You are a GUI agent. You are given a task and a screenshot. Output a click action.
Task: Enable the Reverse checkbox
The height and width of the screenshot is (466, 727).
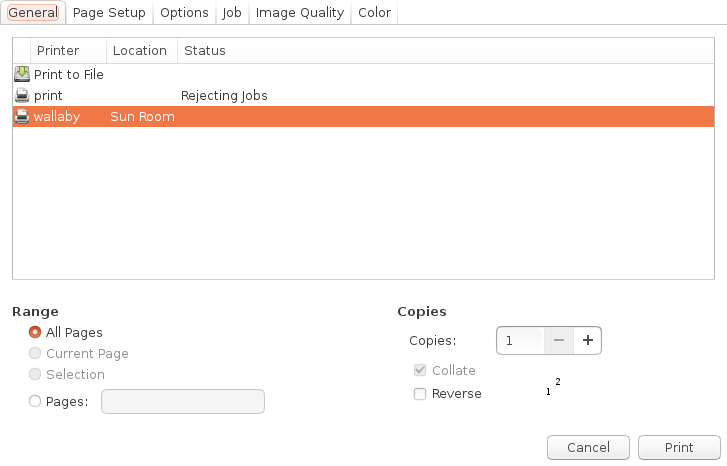pos(421,394)
